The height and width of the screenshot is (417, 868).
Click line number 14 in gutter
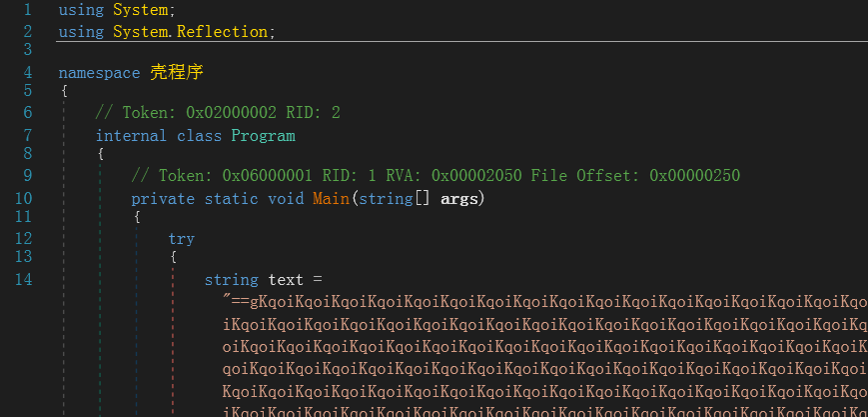23,279
